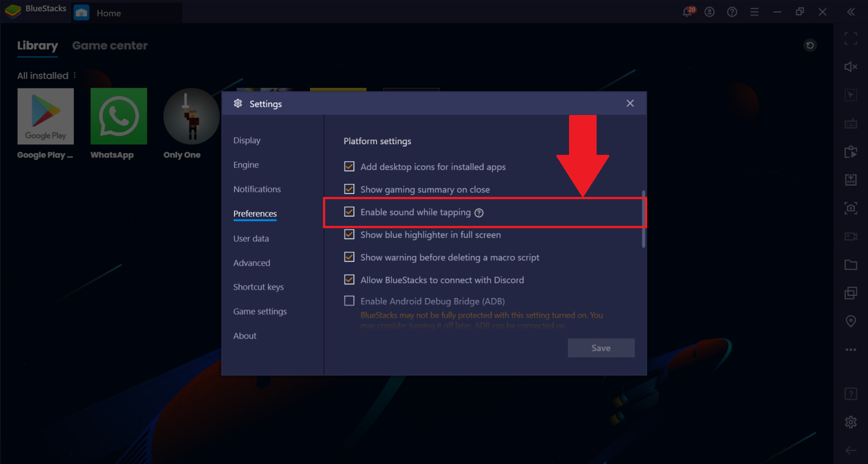Save the settings changes
The height and width of the screenshot is (464, 868).
[x=601, y=348]
